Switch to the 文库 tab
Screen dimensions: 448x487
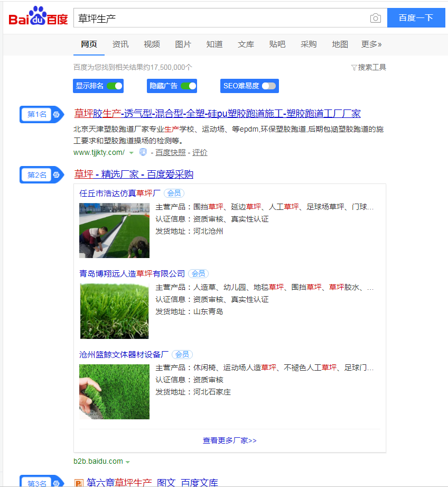coord(246,44)
